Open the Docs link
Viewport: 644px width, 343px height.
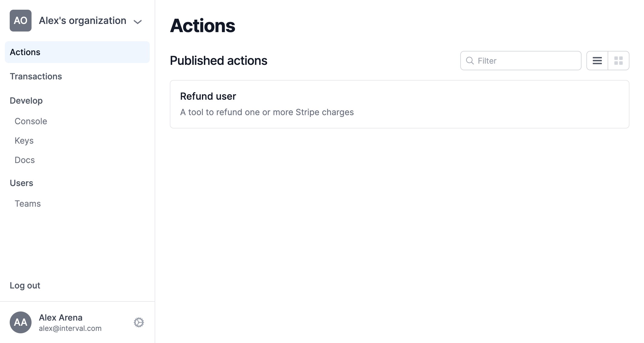click(25, 160)
